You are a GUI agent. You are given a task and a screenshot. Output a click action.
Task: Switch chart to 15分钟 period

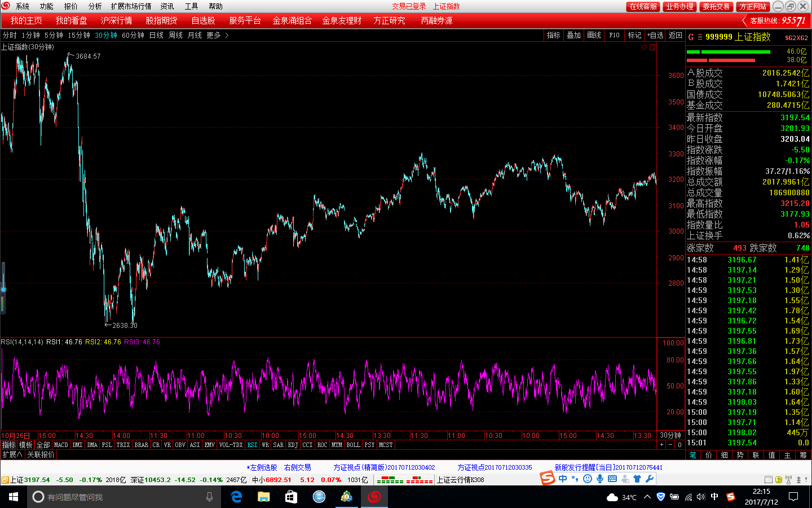79,35
